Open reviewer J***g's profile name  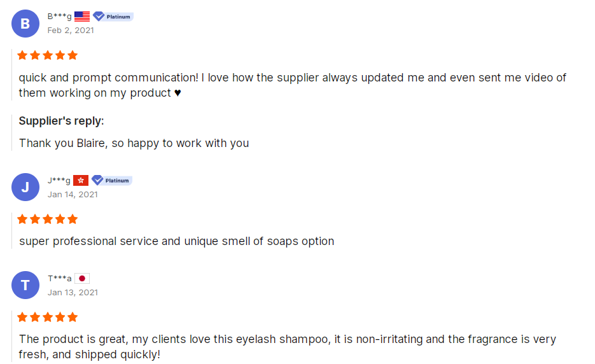pyautogui.click(x=59, y=180)
